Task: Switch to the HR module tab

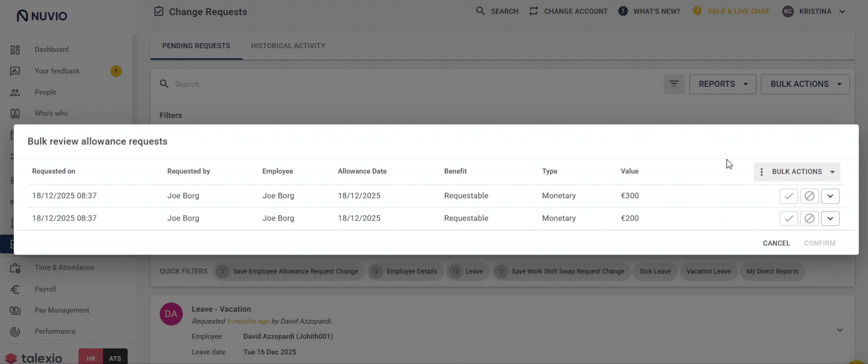Action: click(x=91, y=358)
